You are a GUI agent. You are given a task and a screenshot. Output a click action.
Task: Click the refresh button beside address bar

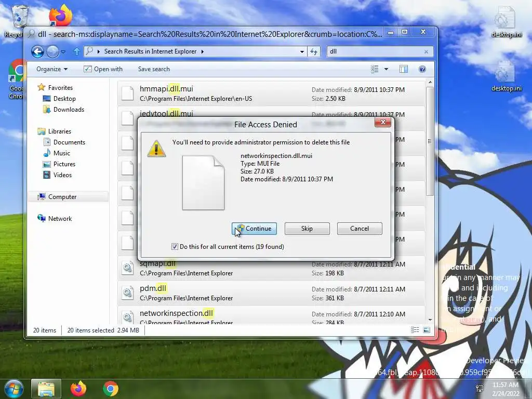(314, 51)
